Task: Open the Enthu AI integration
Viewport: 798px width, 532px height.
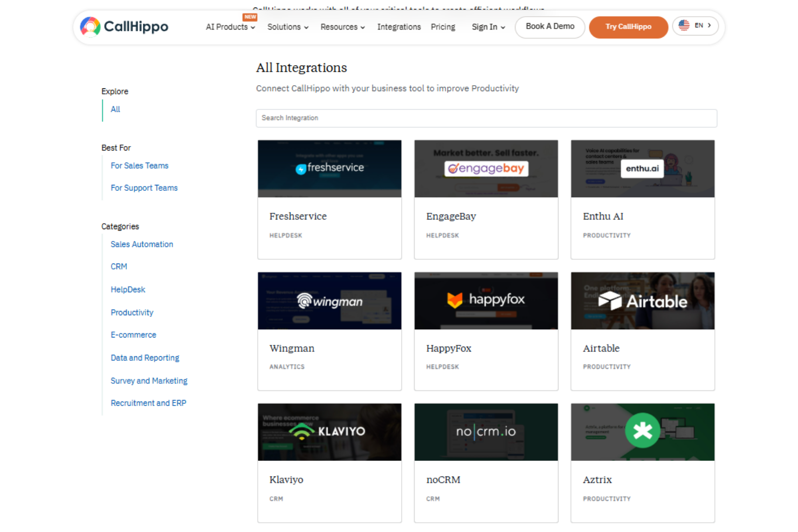Action: 642,199
